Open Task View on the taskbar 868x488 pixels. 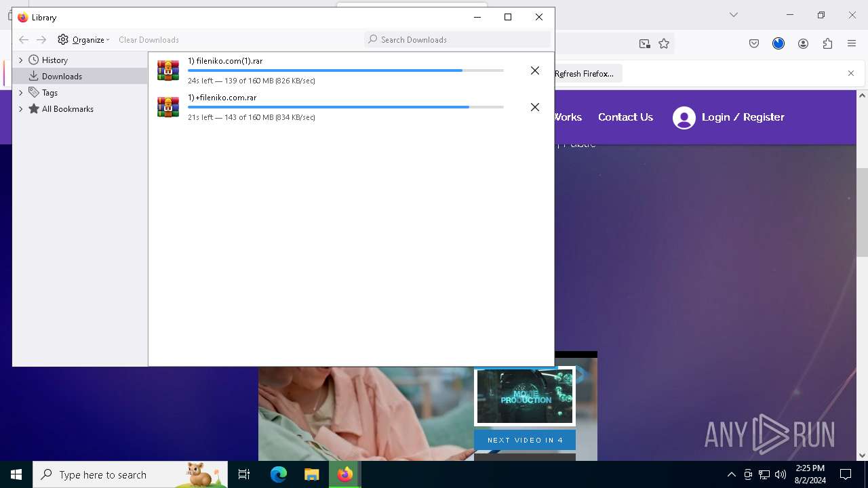[244, 474]
